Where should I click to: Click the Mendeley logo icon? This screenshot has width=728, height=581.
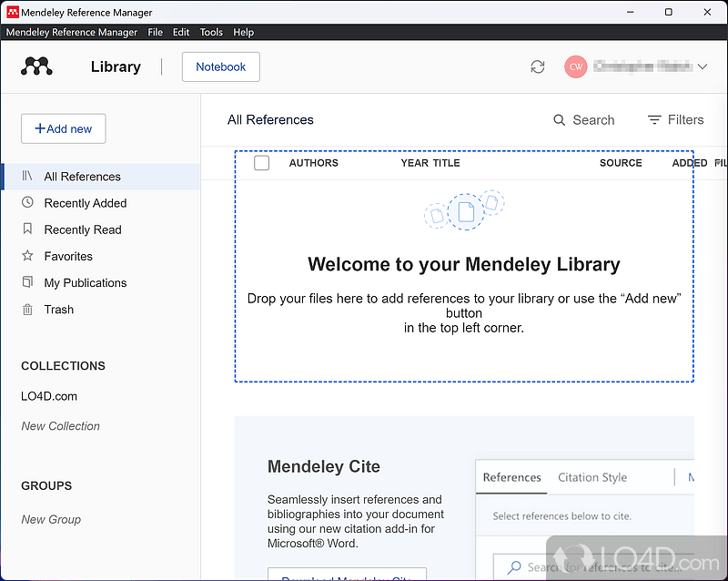pos(36,66)
